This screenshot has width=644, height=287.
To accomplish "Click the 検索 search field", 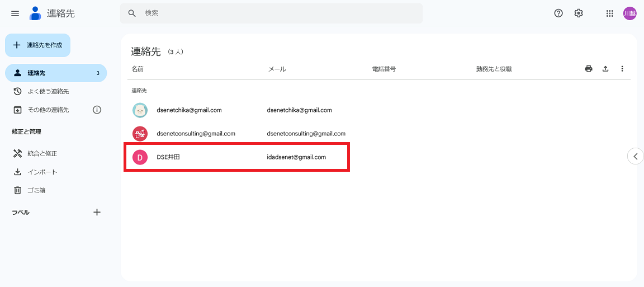I will click(271, 13).
